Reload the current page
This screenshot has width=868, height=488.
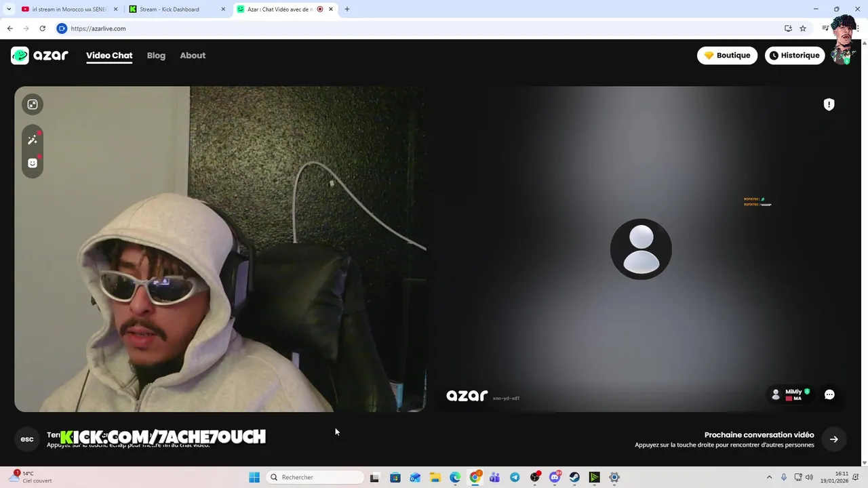(42, 28)
